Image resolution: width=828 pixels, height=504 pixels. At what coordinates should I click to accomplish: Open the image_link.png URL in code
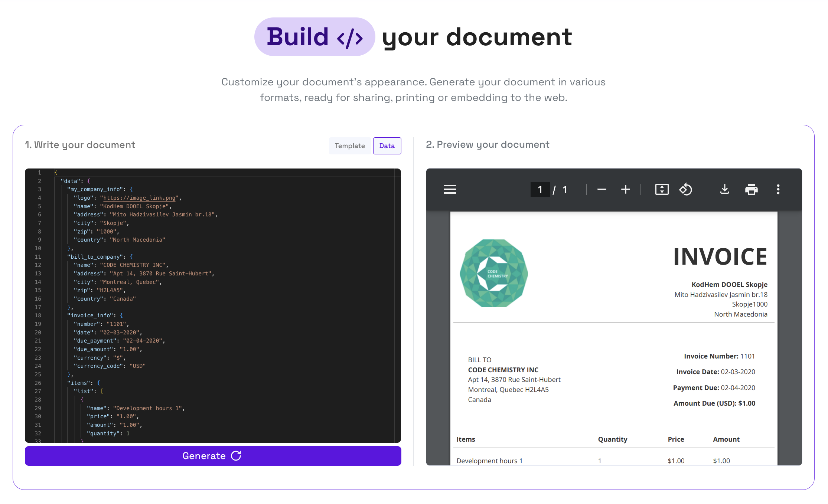click(x=139, y=198)
